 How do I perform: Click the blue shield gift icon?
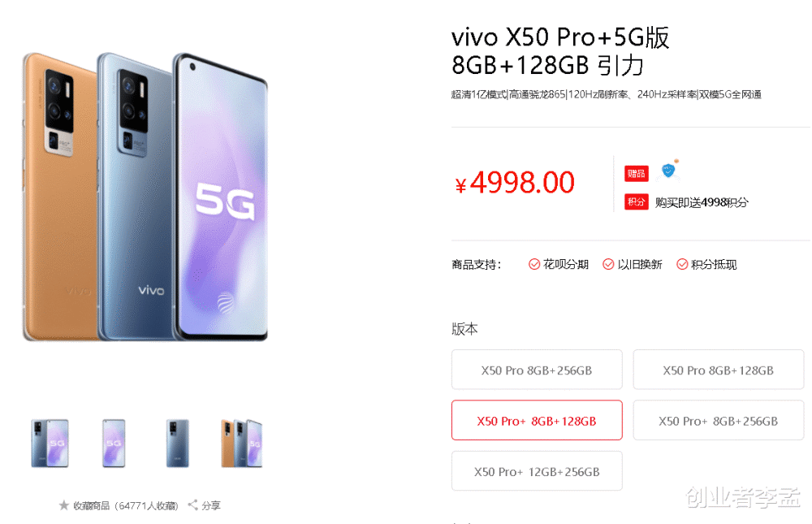click(x=668, y=170)
